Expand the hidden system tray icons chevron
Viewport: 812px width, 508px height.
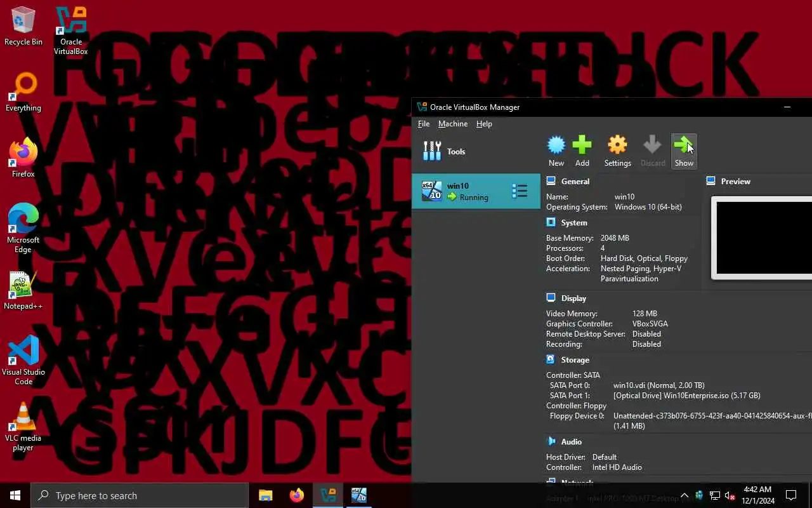684,495
